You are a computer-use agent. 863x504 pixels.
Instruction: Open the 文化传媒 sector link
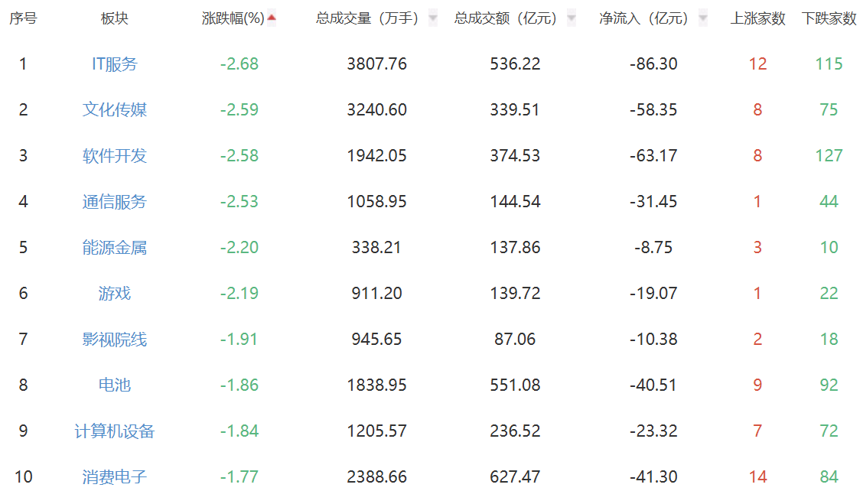pyautogui.click(x=115, y=110)
